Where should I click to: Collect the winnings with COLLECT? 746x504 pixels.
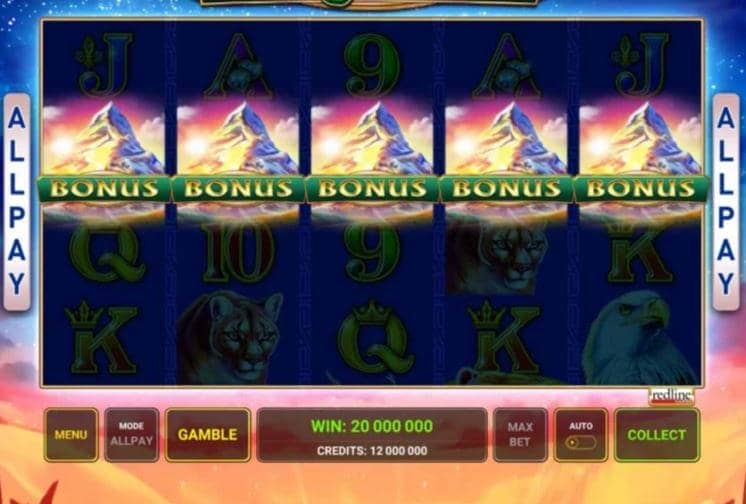tap(657, 435)
